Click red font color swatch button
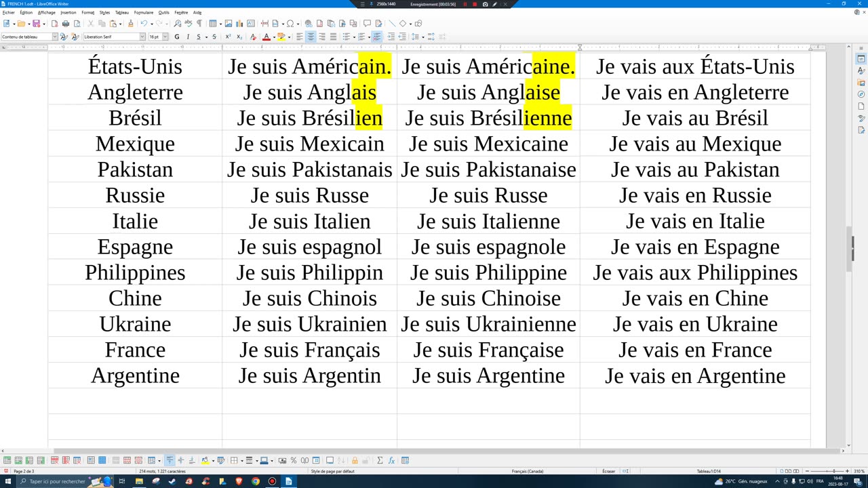This screenshot has width=868, height=488. click(266, 37)
